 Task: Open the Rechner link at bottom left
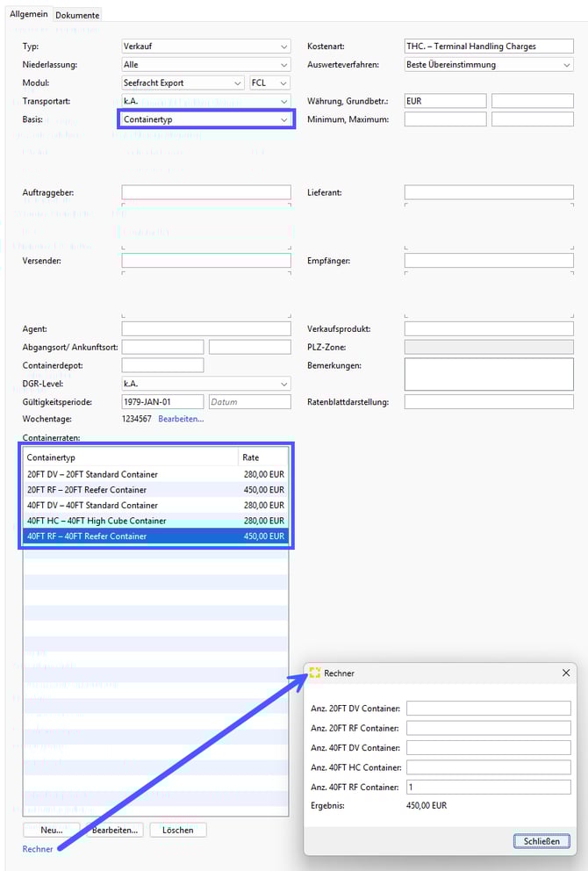tap(38, 848)
